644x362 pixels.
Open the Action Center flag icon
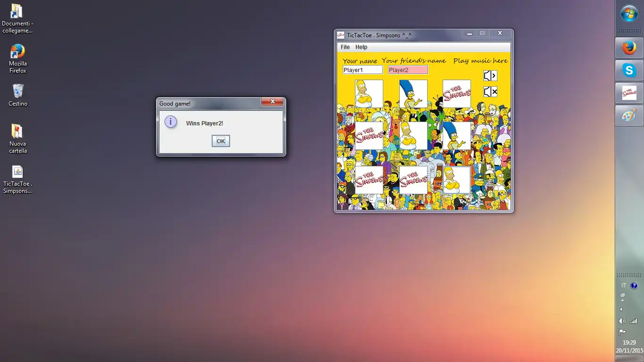(x=622, y=332)
